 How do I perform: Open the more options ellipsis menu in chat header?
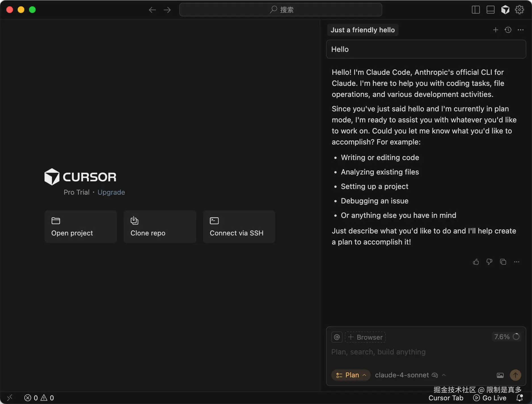521,30
